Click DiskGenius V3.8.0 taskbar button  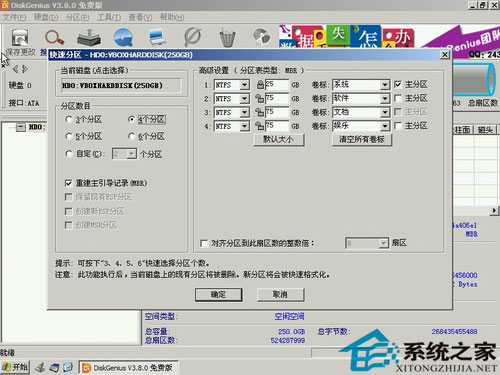coord(128,368)
